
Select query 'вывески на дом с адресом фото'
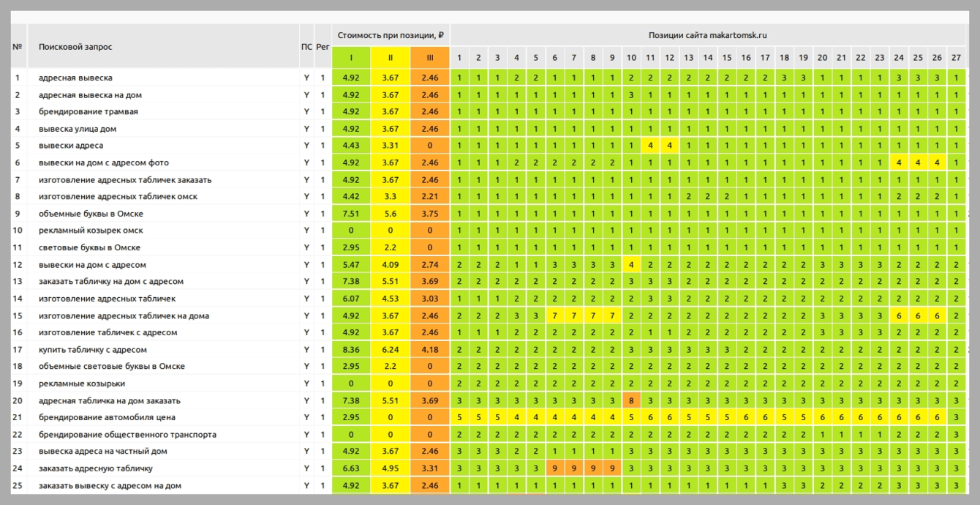[104, 162]
